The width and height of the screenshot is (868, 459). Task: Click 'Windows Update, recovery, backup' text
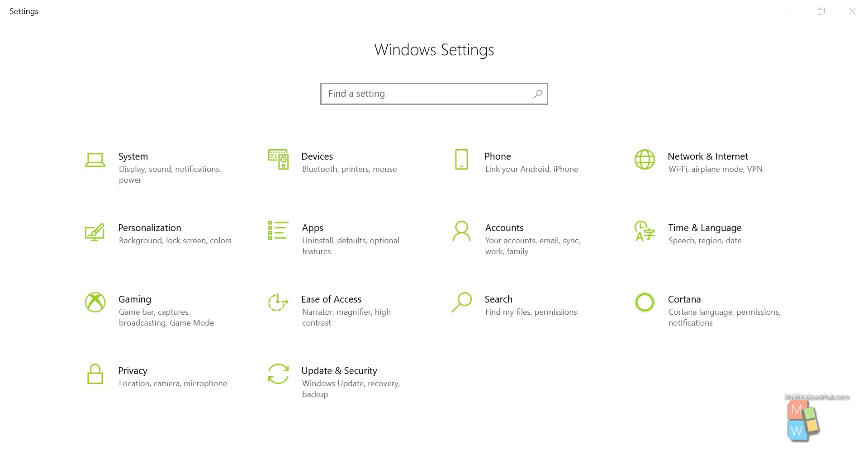tap(351, 389)
